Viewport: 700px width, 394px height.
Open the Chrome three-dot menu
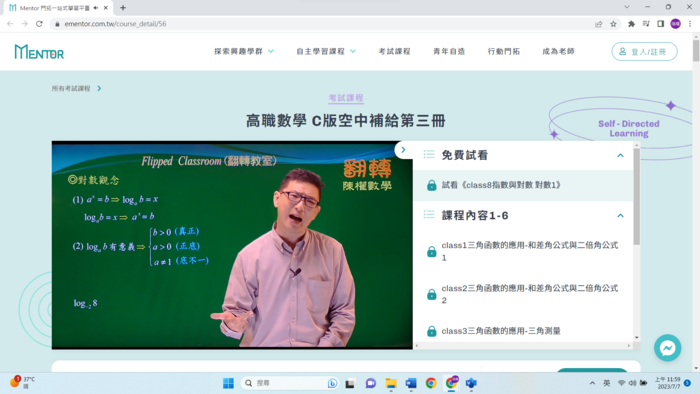click(x=690, y=24)
